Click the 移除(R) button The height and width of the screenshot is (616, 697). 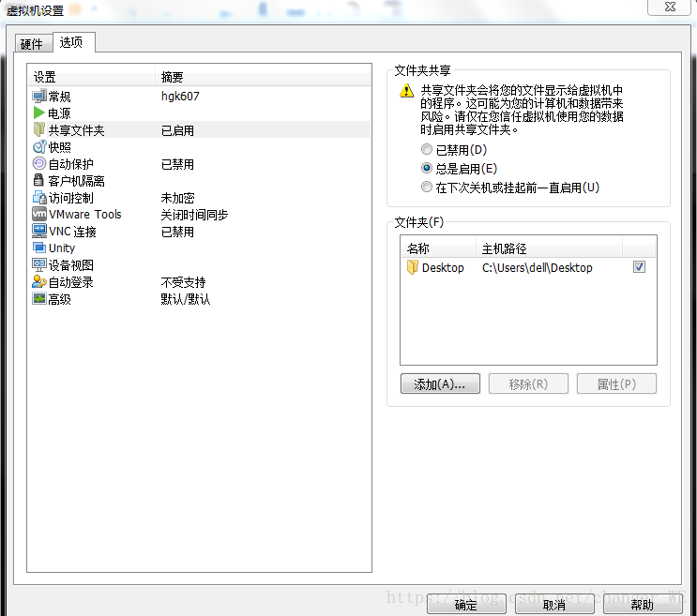coord(528,383)
